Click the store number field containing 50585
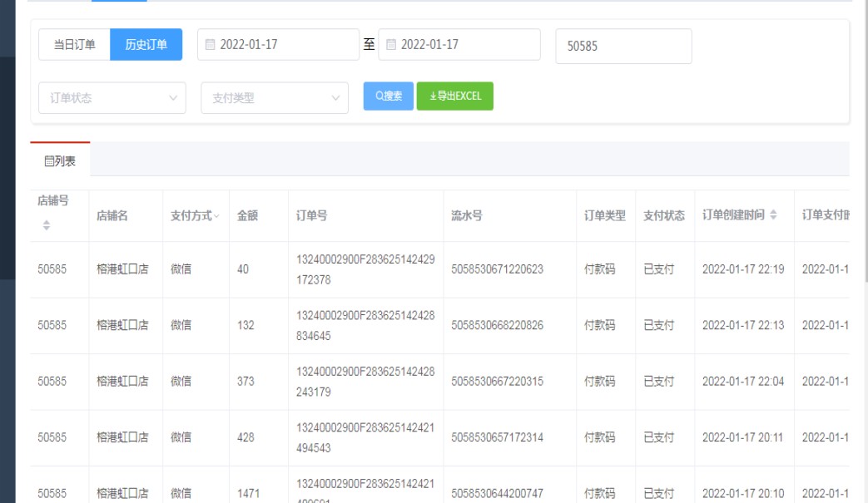The height and width of the screenshot is (503, 868). [x=623, y=47]
